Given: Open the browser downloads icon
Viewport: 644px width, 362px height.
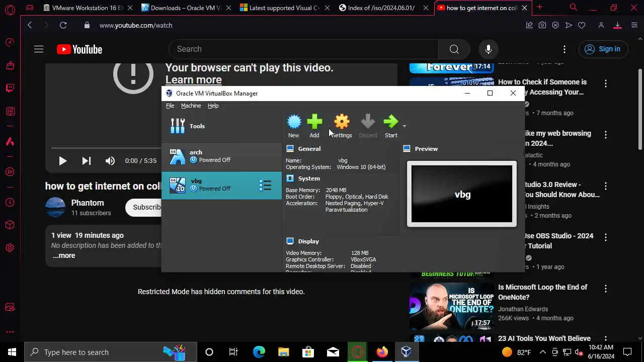Looking at the screenshot, I should pyautogui.click(x=617, y=25).
